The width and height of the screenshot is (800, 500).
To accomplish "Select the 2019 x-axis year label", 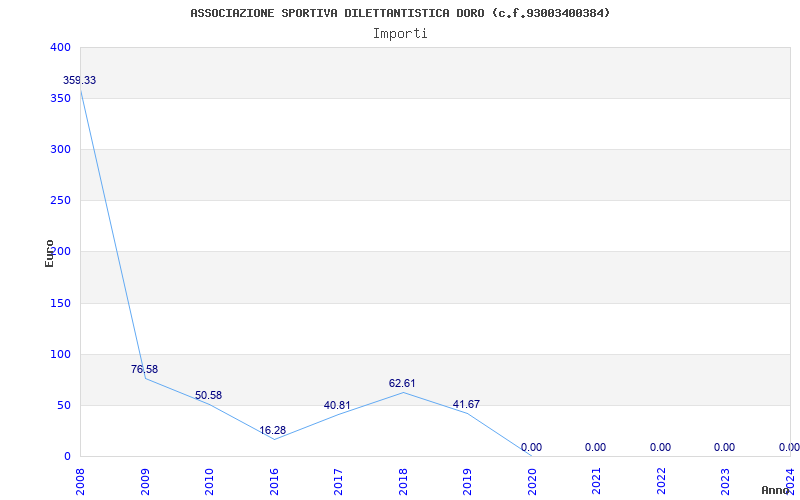I will [x=467, y=482].
